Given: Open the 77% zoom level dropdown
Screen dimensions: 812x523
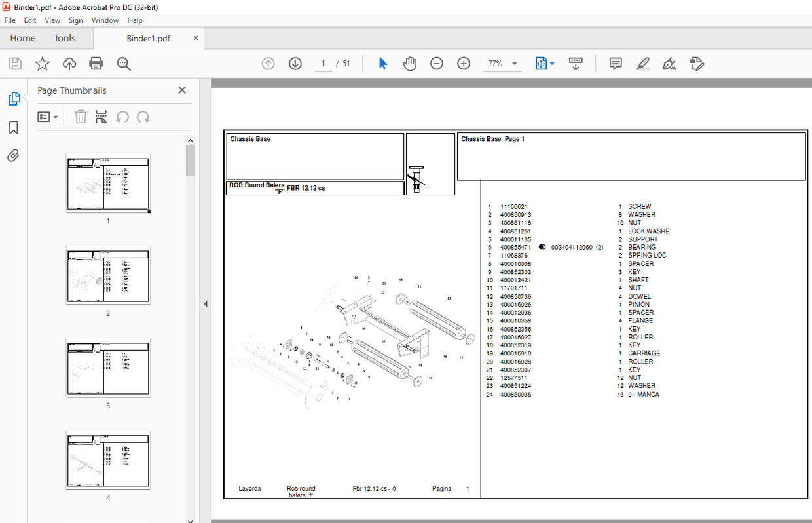Looking at the screenshot, I should pos(515,64).
